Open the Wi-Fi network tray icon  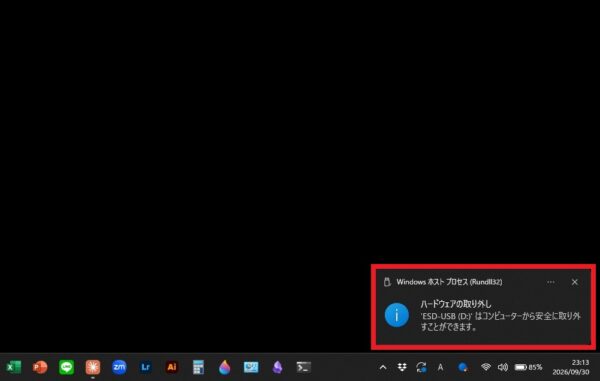point(486,367)
